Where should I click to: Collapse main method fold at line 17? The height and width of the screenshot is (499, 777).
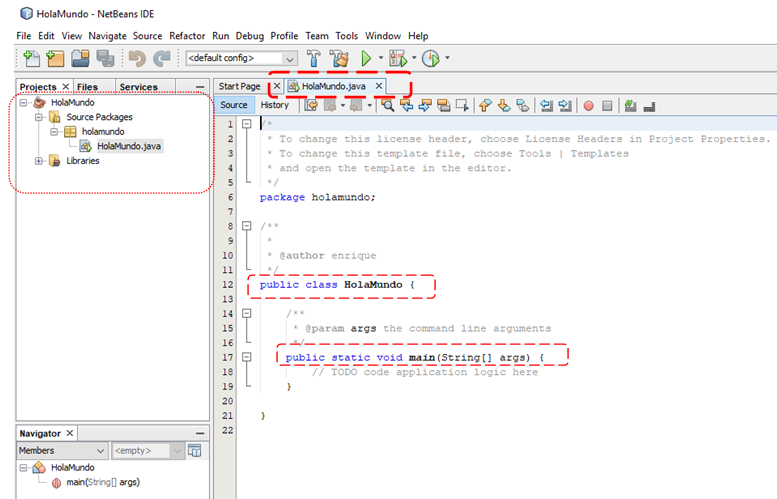click(x=246, y=357)
